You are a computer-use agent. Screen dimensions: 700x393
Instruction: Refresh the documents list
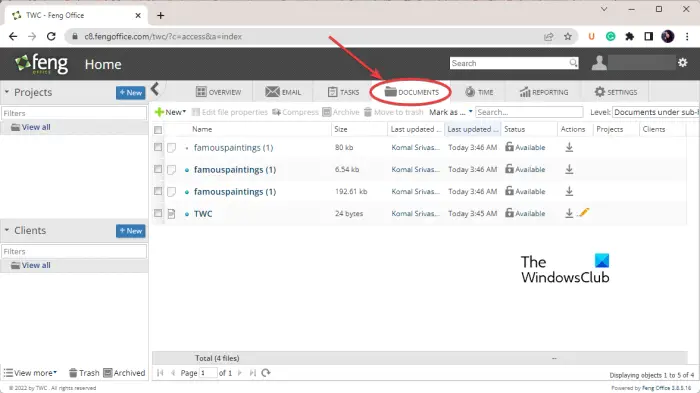[266, 372]
